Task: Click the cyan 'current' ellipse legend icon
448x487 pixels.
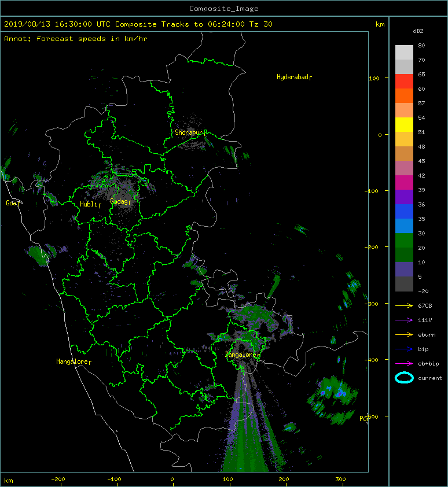Action: coord(404,378)
